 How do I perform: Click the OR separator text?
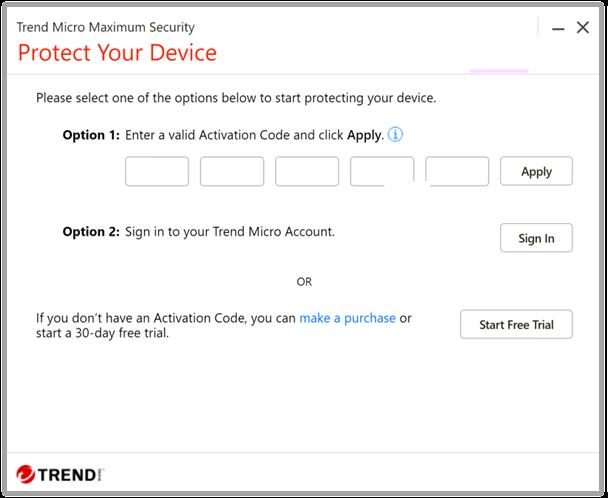tap(304, 282)
